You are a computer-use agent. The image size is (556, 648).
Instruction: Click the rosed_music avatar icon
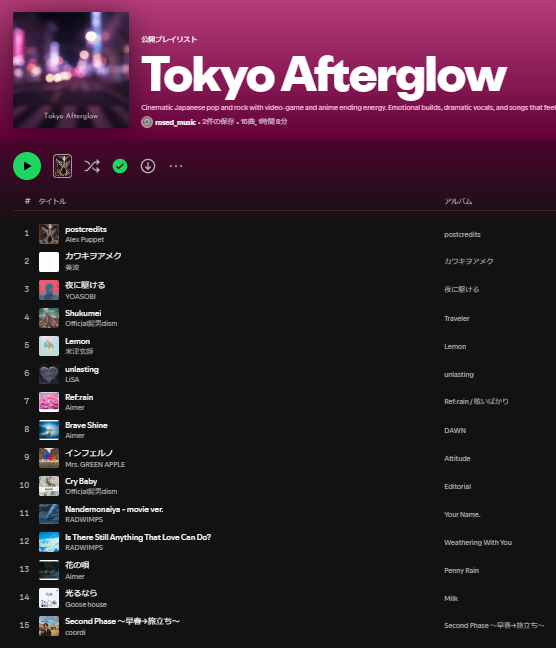pos(147,122)
